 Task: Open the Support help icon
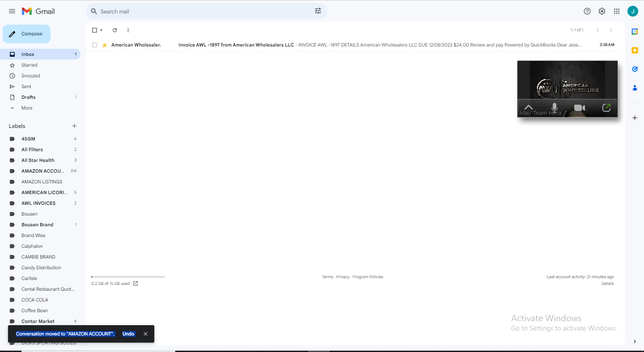click(587, 11)
